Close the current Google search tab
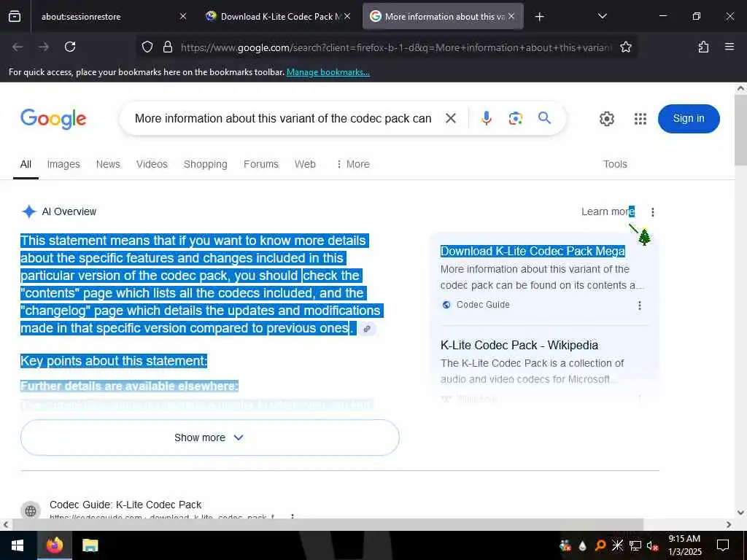This screenshot has width=747, height=560. pos(511,16)
